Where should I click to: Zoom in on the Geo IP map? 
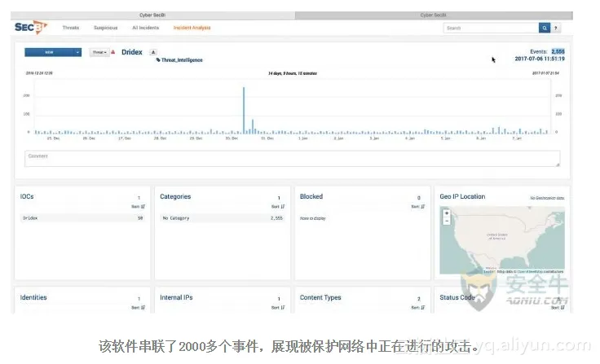(447, 213)
